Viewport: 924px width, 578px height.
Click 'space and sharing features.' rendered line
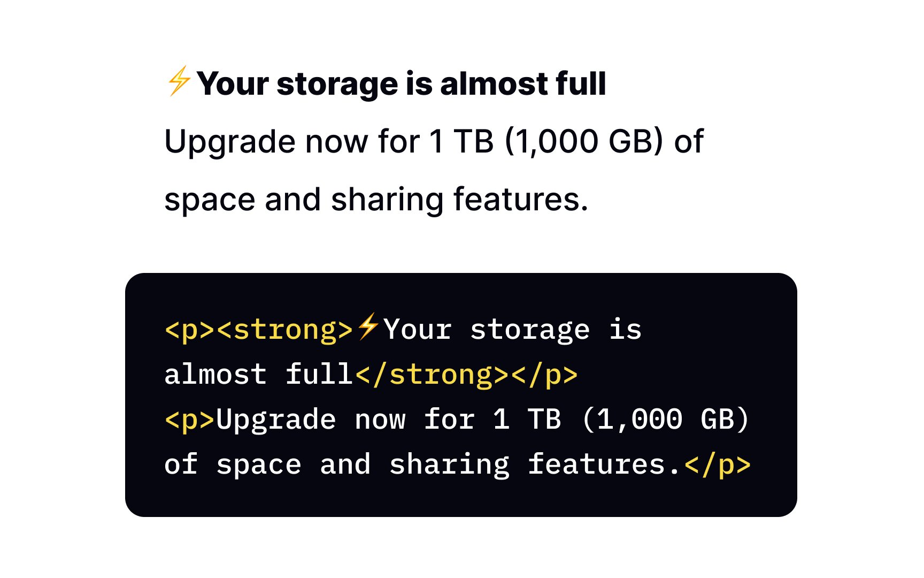[x=376, y=200]
